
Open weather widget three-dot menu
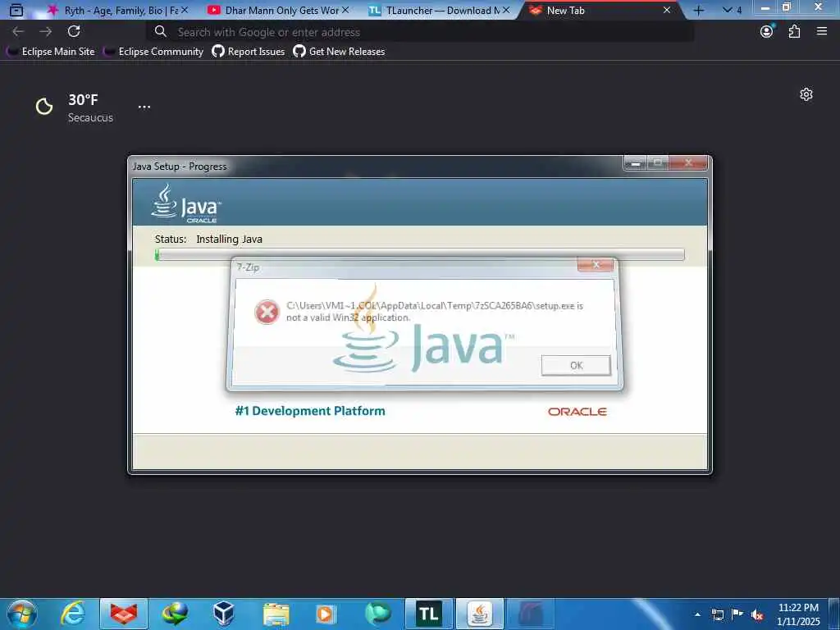pyautogui.click(x=144, y=107)
